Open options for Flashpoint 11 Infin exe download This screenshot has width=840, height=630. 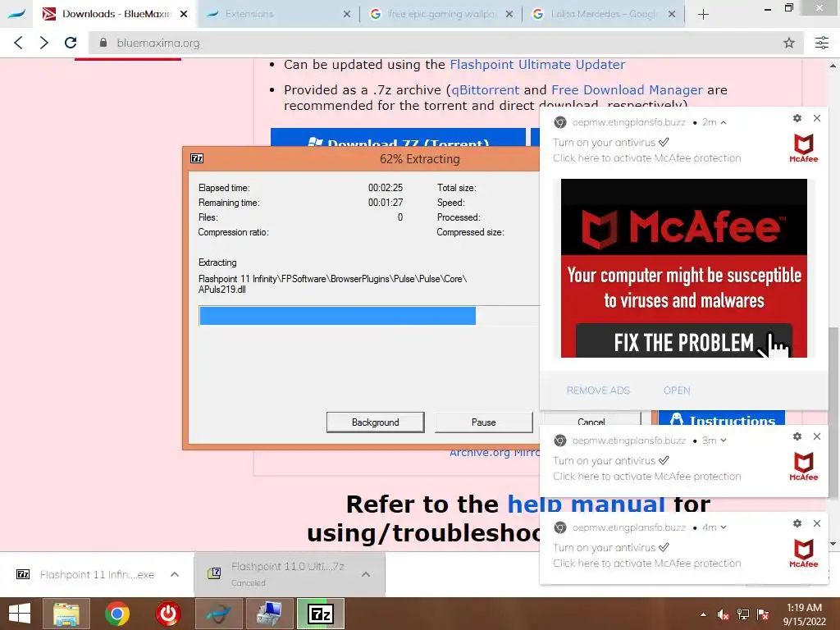(175, 574)
